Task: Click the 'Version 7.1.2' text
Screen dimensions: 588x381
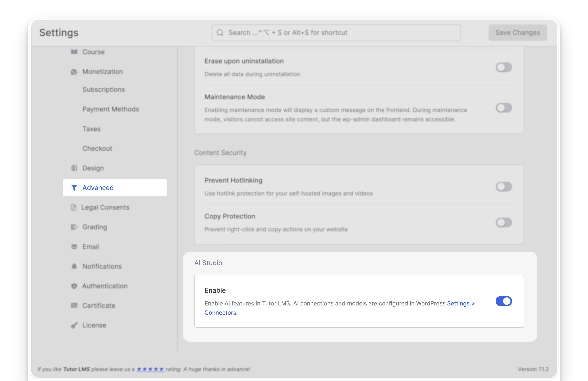Action: [x=533, y=369]
